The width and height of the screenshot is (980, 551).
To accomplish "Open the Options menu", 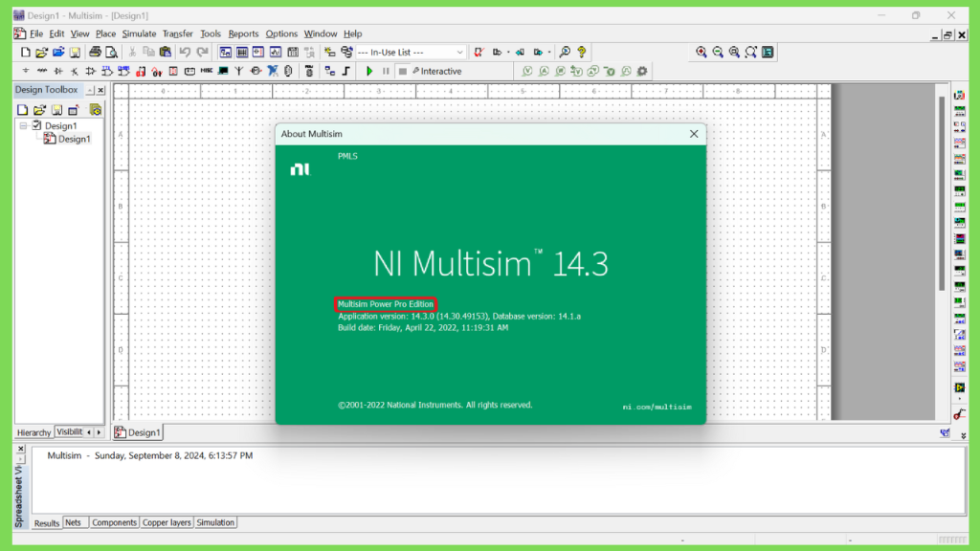I will click(281, 33).
